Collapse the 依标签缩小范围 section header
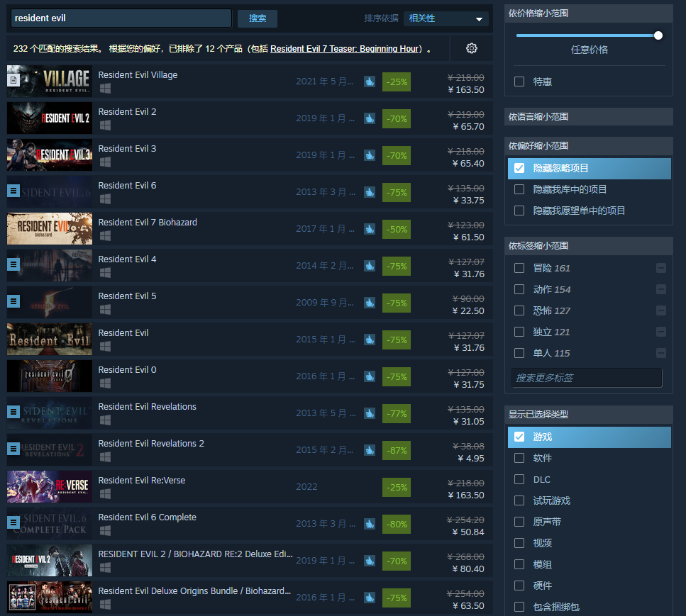This screenshot has height=616, width=686. pyautogui.click(x=588, y=246)
